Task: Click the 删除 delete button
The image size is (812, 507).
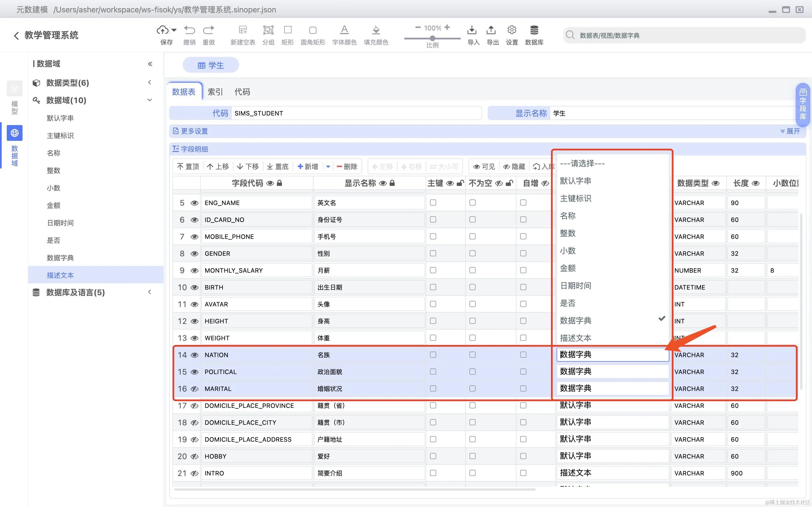Action: [347, 167]
